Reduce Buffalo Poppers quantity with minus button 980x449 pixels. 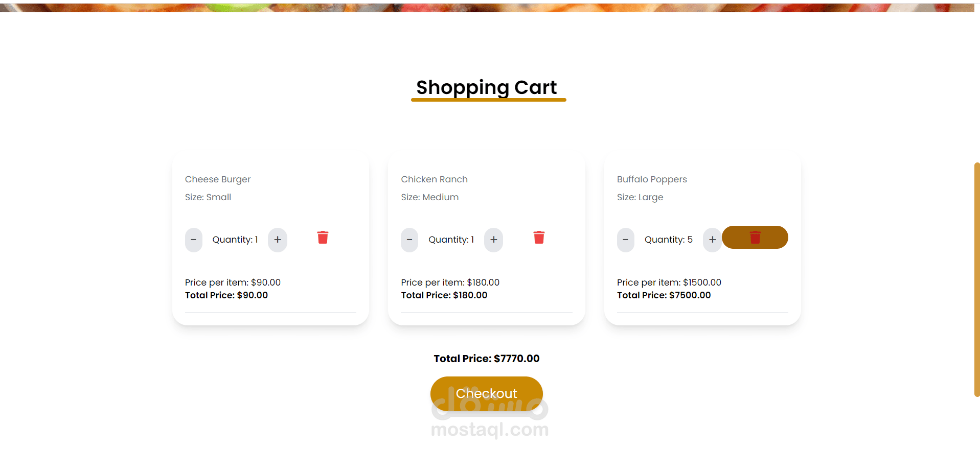tap(625, 240)
